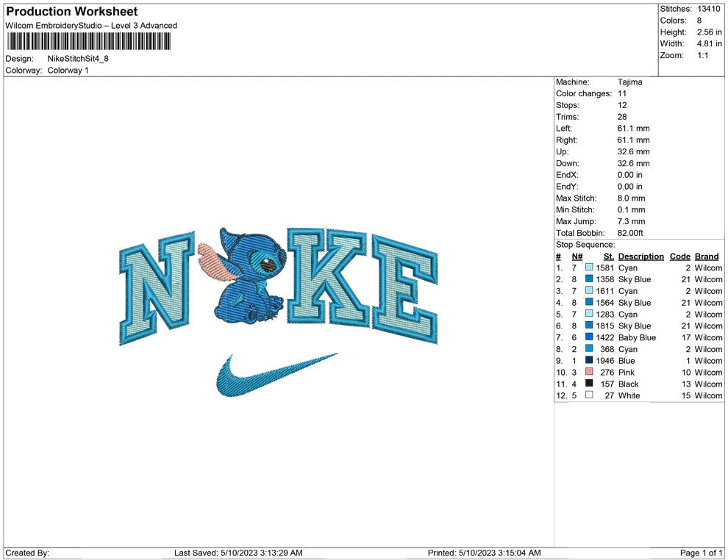The width and height of the screenshot is (728, 560).
Task: Click the 'White' description text
Action: [x=629, y=395]
